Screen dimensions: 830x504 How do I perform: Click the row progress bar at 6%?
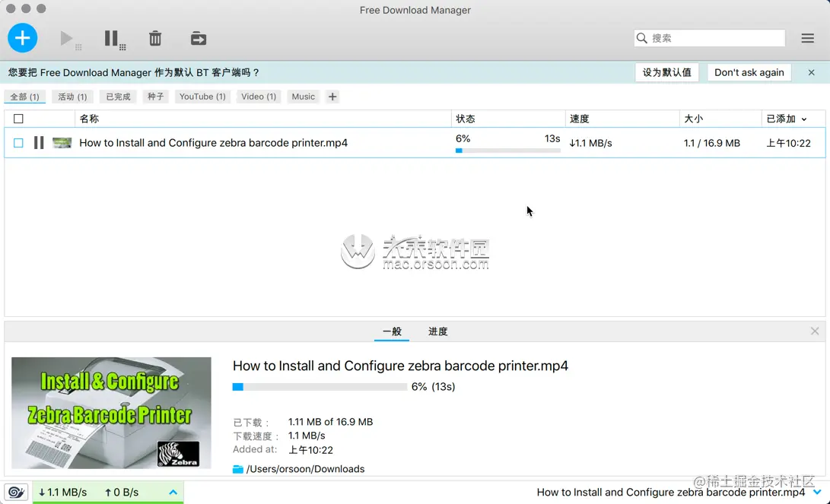point(507,151)
